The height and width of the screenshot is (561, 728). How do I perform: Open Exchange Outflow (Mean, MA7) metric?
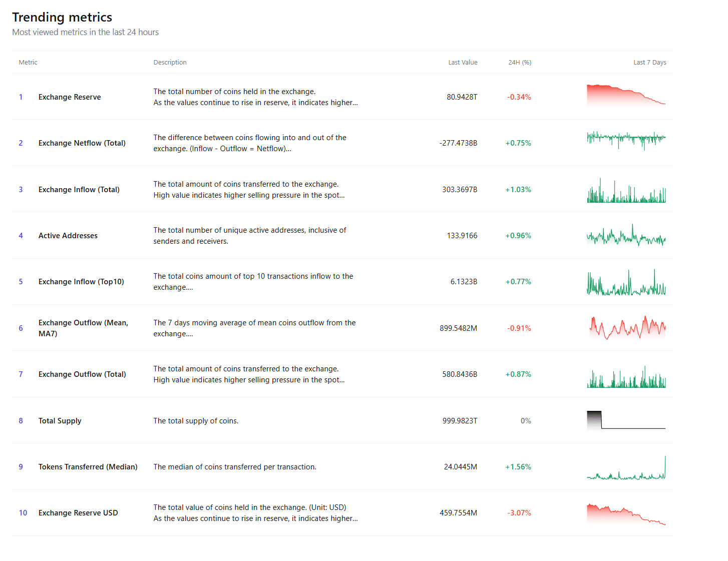click(x=84, y=328)
